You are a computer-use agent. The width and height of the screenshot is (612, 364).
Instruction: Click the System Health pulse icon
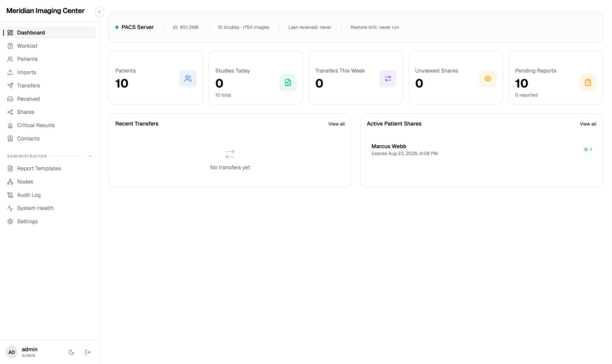10,208
